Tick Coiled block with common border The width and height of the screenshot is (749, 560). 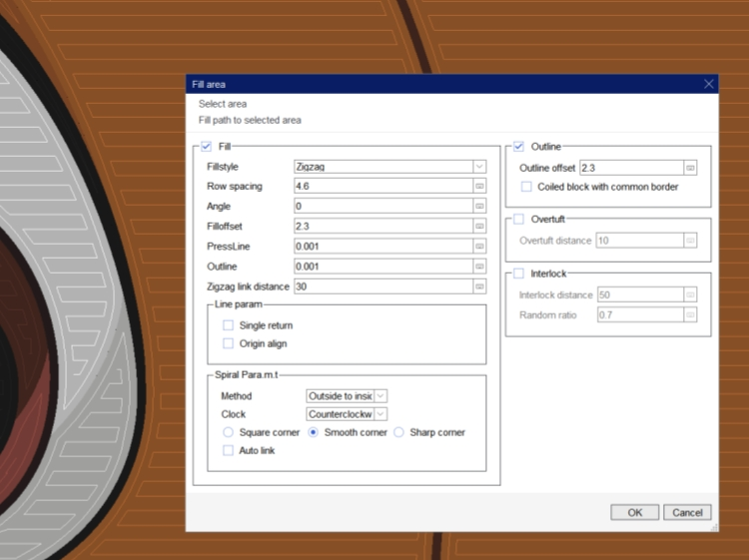point(527,187)
